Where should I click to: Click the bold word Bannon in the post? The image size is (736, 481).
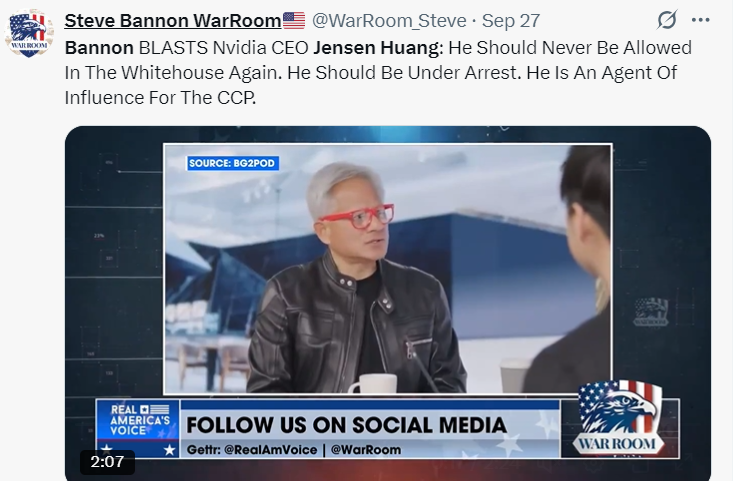click(x=99, y=48)
